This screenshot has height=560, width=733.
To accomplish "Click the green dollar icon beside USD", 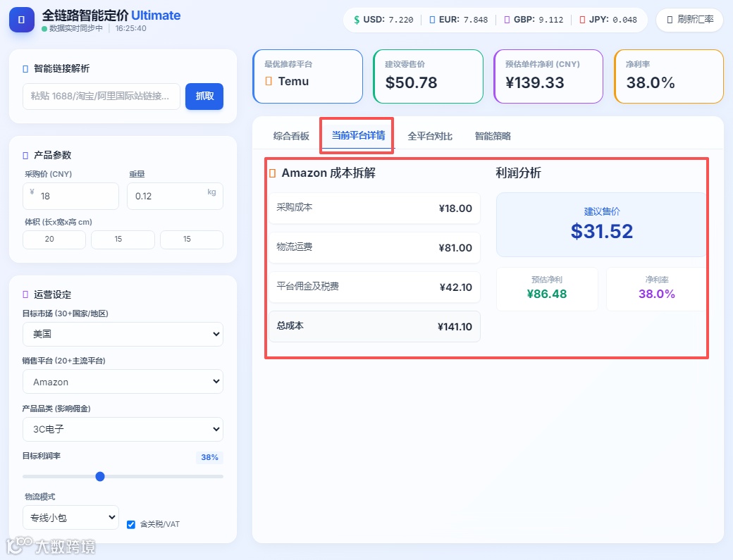I will [357, 20].
